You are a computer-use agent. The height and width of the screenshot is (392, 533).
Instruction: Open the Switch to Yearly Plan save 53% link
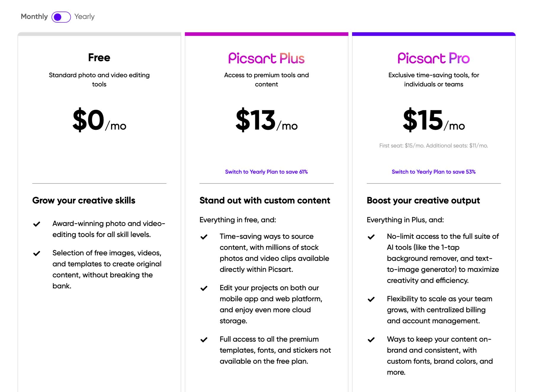pos(433,172)
